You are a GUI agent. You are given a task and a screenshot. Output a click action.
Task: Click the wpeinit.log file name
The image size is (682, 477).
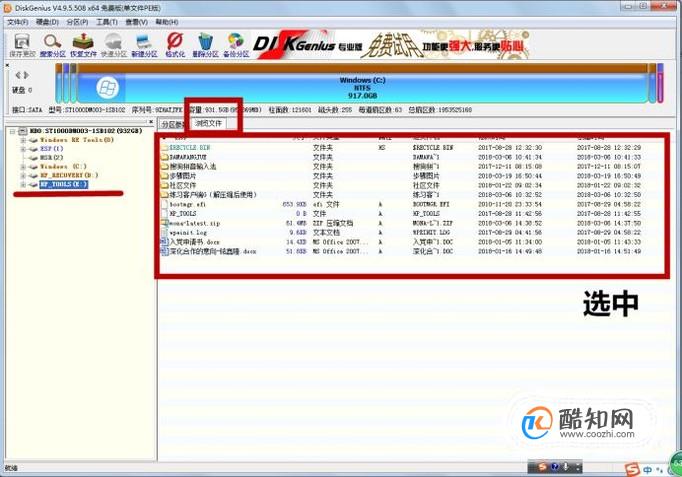coord(188,233)
